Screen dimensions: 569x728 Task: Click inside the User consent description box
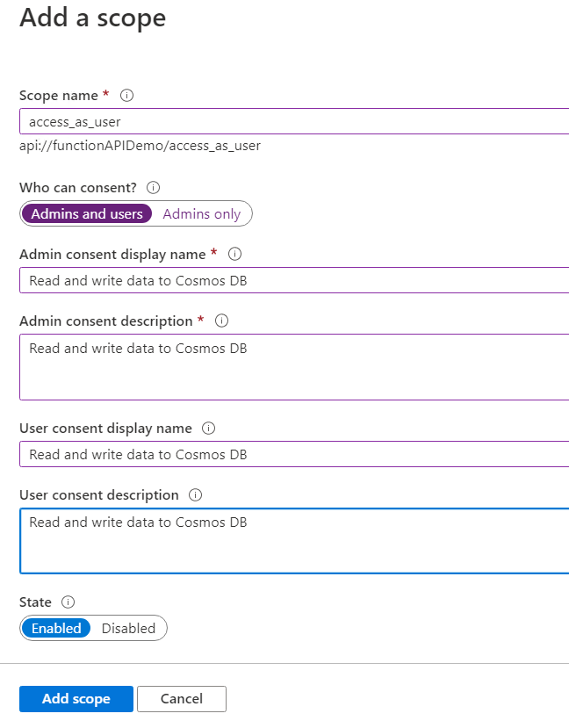294,541
